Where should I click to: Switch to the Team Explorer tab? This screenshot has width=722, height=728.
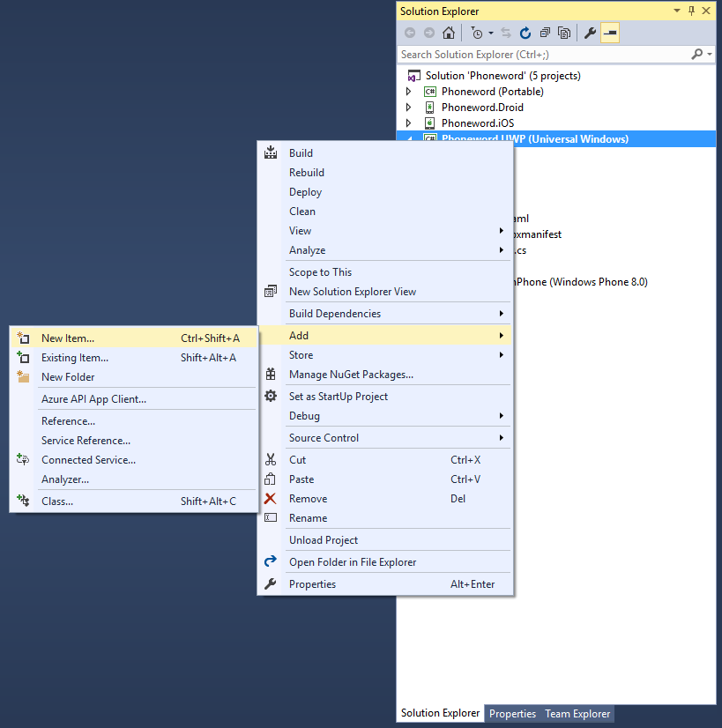coord(577,714)
